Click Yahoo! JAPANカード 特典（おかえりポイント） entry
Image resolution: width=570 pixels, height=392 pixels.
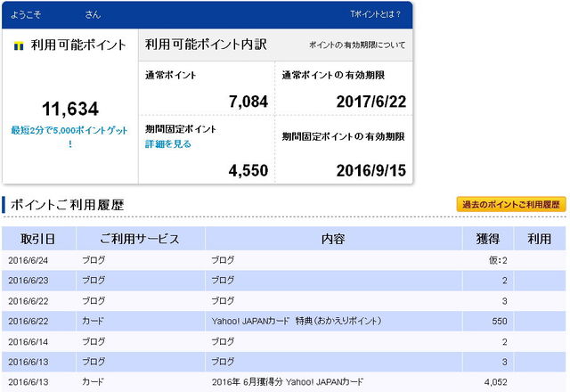[x=297, y=321]
